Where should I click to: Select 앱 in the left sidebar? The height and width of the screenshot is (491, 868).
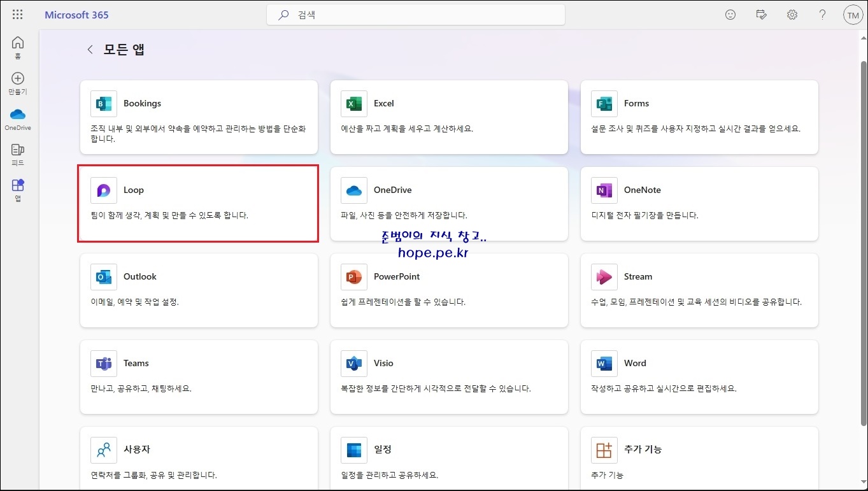18,190
